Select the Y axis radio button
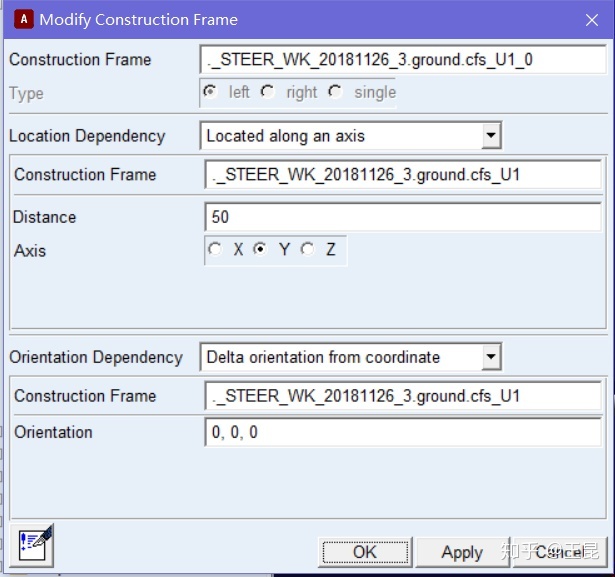 tap(261, 250)
